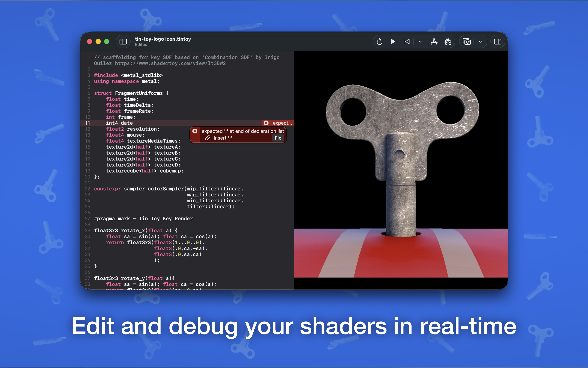This screenshot has height=368, width=588.
Task: Click the Insert ';' fix-it suggestion
Action: 223,138
